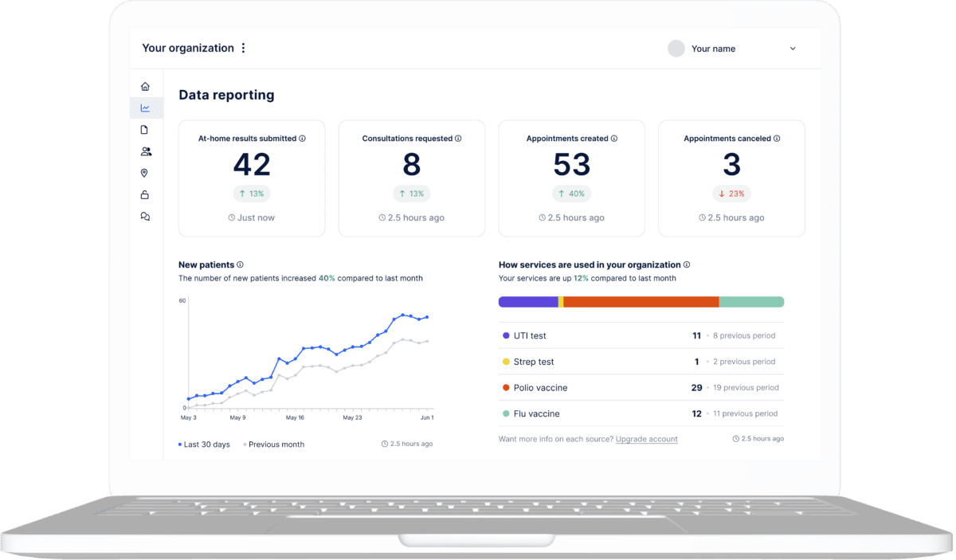This screenshot has height=560, width=956.
Task: Open the chat messages sidebar icon
Action: (145, 217)
